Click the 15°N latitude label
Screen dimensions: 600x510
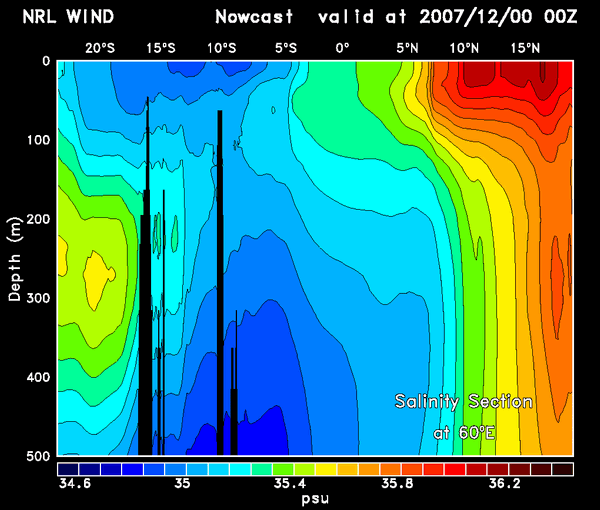[525, 48]
